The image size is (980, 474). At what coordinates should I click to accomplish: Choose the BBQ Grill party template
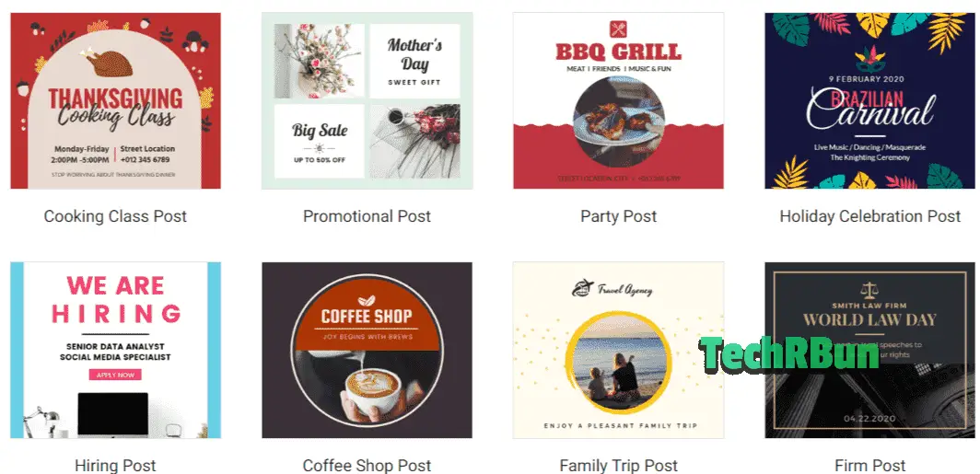pyautogui.click(x=618, y=100)
